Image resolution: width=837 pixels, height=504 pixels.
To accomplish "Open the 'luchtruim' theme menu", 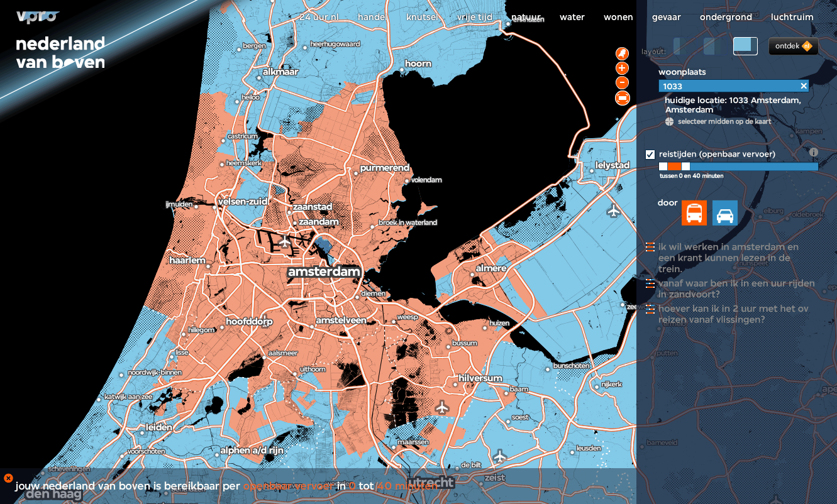I will (792, 17).
